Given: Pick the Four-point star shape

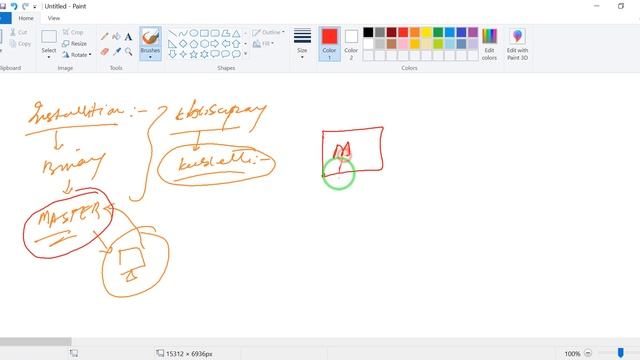Looking at the screenshot, I should [x=183, y=54].
